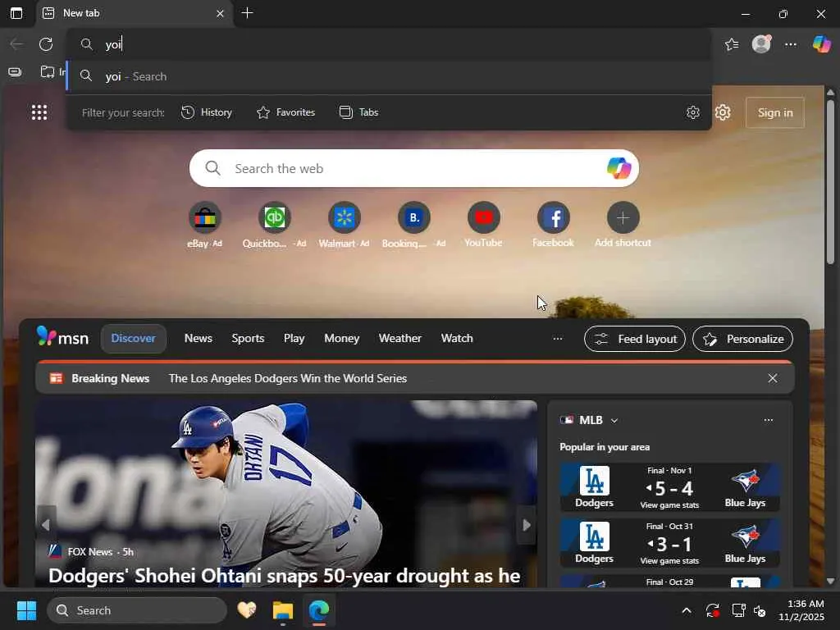The image size is (840, 630).
Task: Open the tab actions menu icon
Action: click(x=16, y=13)
